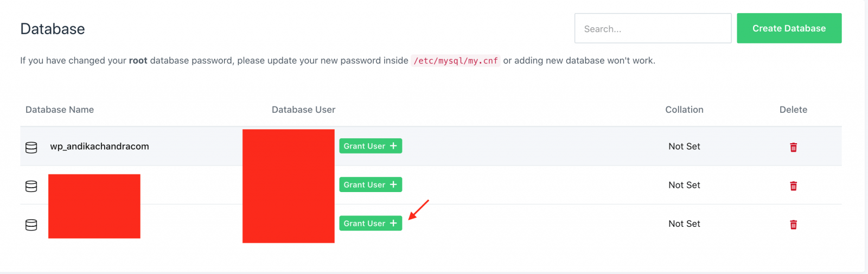Screen dimensions: 868x274
Task: Click the Database page heading
Action: [53, 29]
